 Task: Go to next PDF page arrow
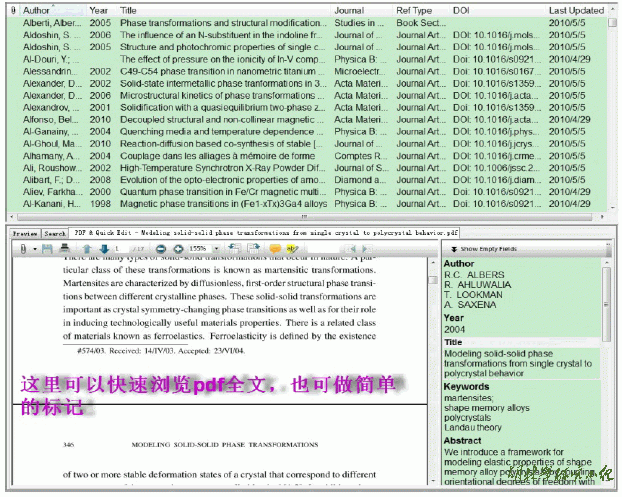pos(102,248)
